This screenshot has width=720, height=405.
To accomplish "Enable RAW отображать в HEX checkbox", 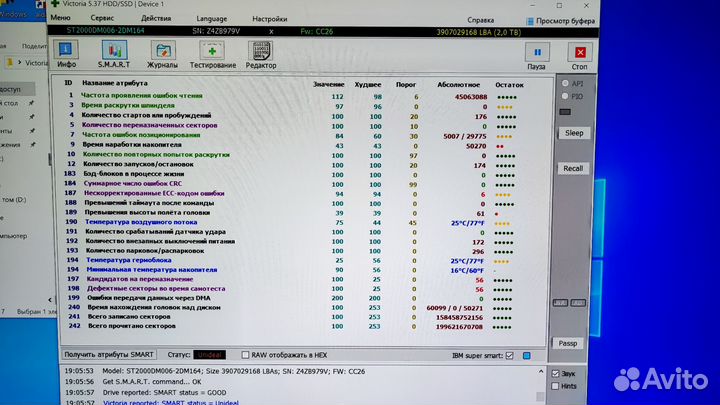I will click(x=244, y=354).
